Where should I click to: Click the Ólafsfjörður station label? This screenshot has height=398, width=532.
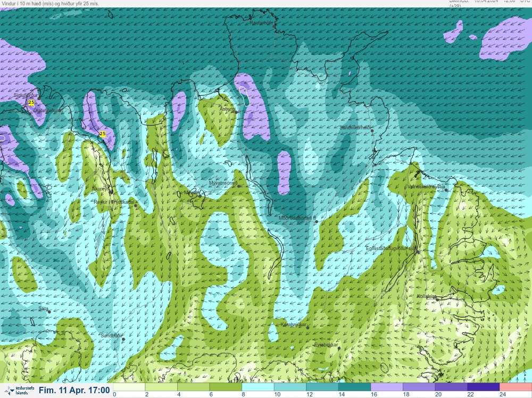[45, 111]
